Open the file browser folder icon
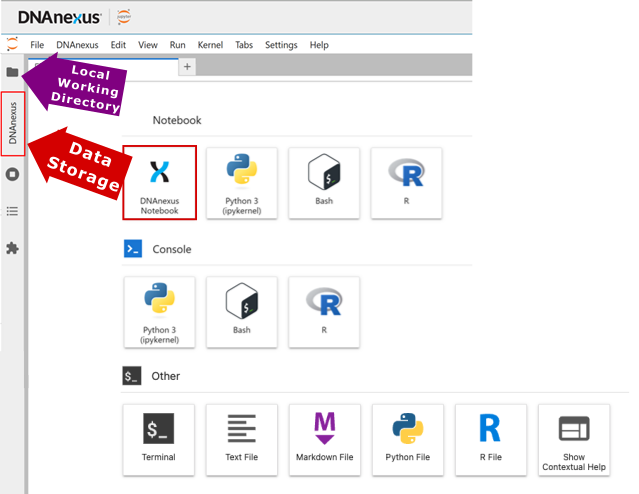639x494 pixels. point(12,72)
